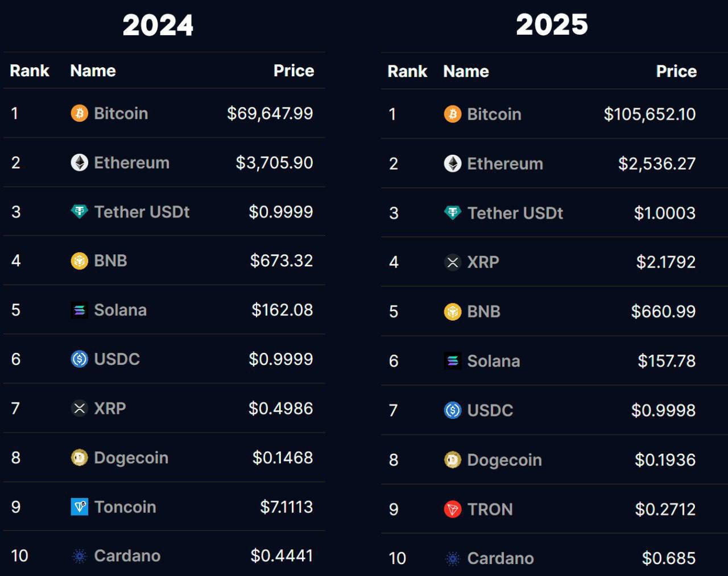728x576 pixels.
Task: Click the Dogecoin icon in 2024 list
Action: coord(80,458)
